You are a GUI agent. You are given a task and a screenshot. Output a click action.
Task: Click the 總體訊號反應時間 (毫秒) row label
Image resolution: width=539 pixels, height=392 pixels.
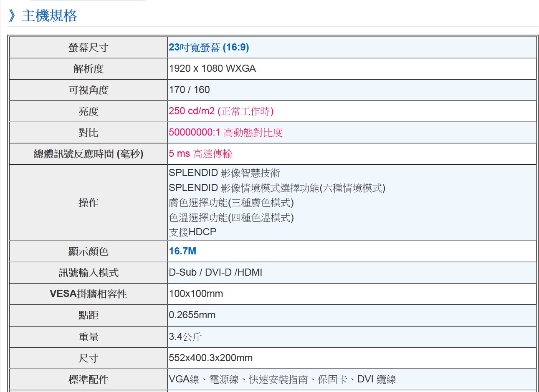[x=89, y=154]
